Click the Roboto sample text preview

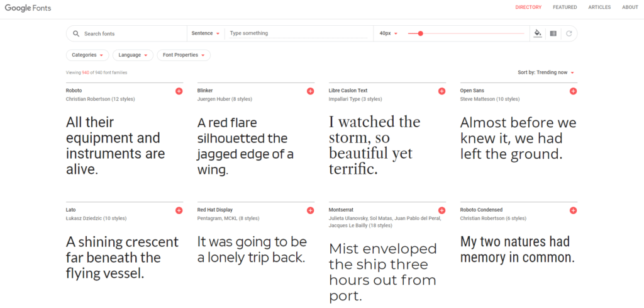[x=116, y=145]
